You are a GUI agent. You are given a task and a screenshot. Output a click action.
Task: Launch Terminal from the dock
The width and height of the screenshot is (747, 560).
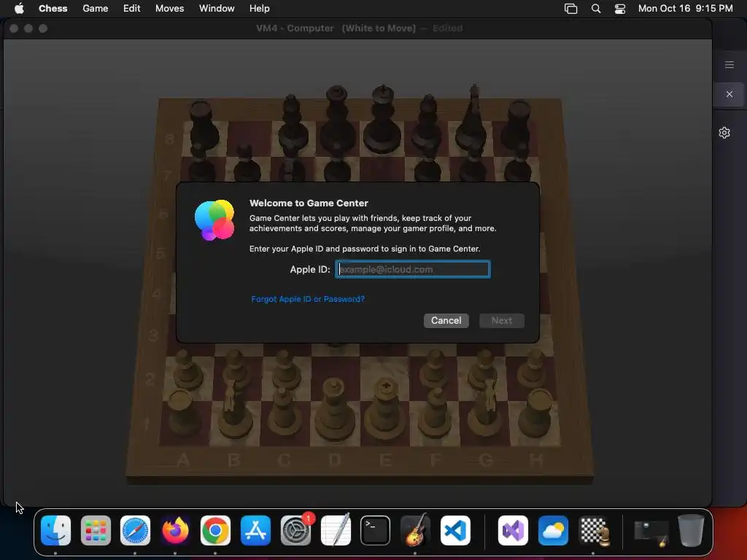[376, 531]
